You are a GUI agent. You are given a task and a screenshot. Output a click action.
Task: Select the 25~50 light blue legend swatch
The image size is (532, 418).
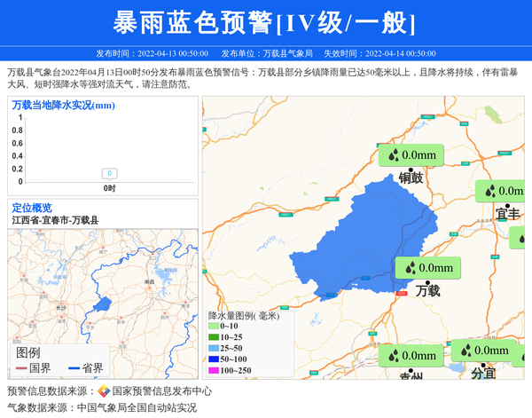[214, 349]
